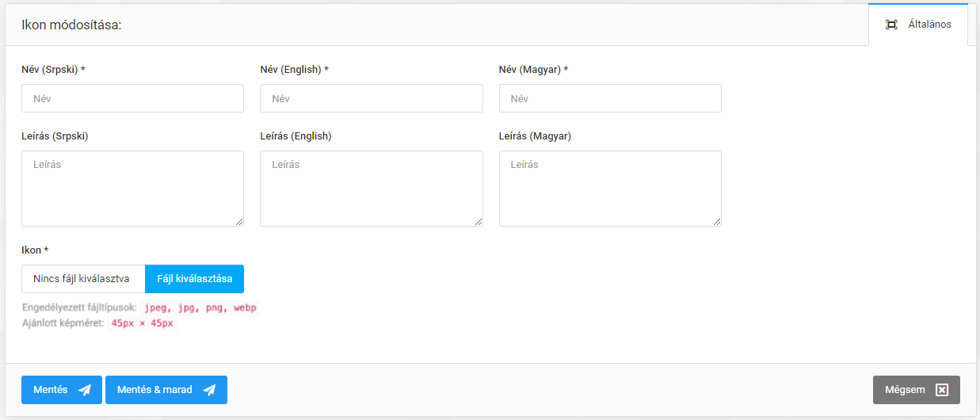
Task: Click the resize handle of Leírás (English) textarea
Action: 478,221
